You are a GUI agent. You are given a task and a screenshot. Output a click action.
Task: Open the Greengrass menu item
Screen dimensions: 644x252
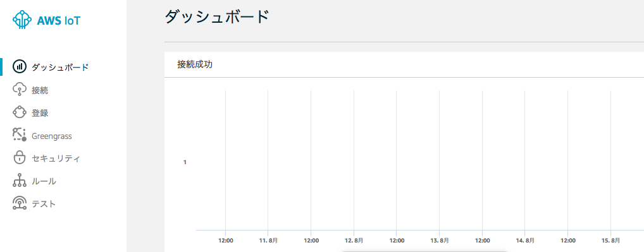click(52, 136)
